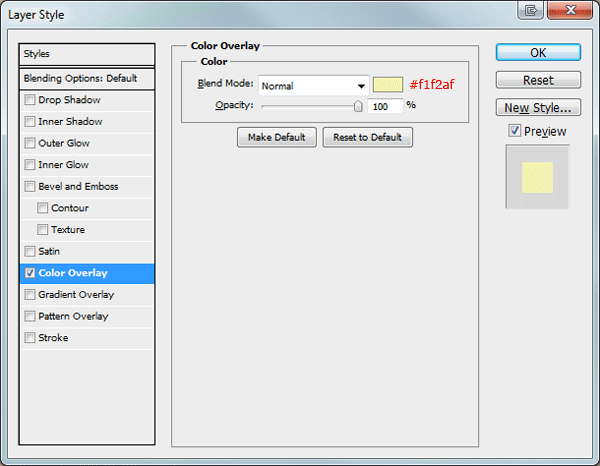Enable the Outer Glow checkbox

click(x=29, y=143)
